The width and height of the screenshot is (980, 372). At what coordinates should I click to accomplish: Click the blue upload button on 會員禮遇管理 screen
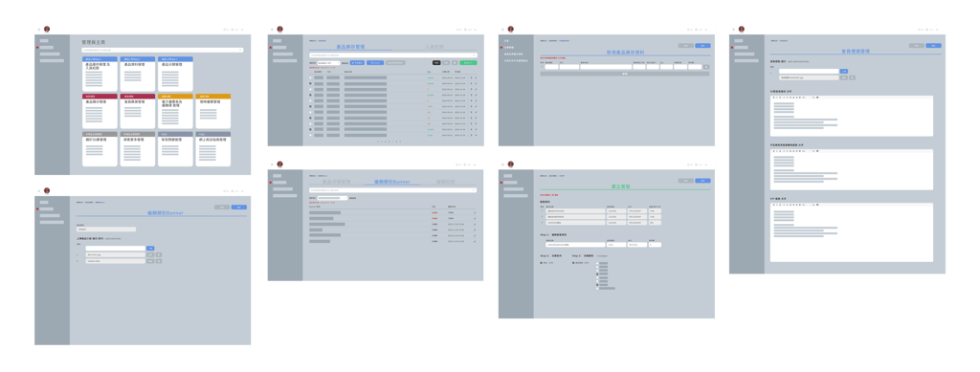[844, 72]
